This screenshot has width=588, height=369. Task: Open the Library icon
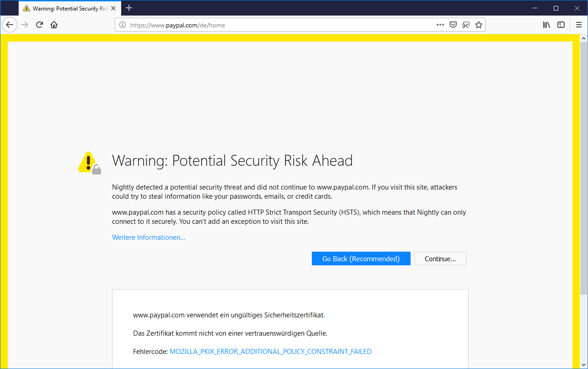click(x=546, y=25)
